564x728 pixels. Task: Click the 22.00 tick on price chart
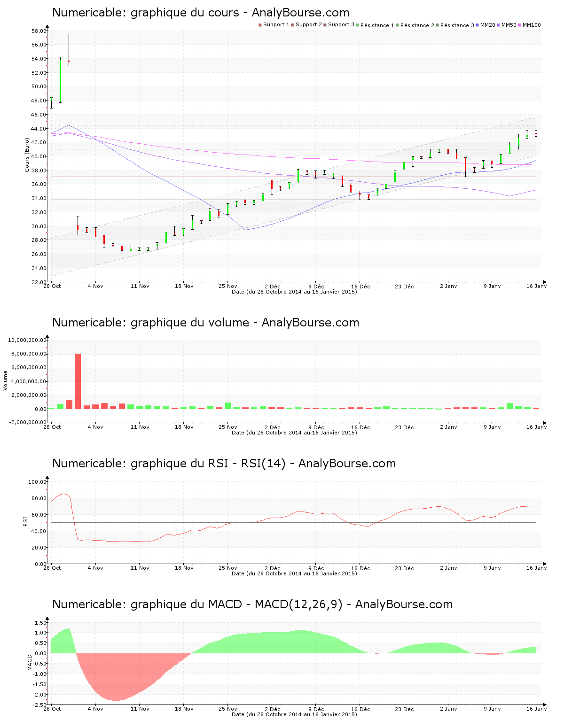point(39,282)
